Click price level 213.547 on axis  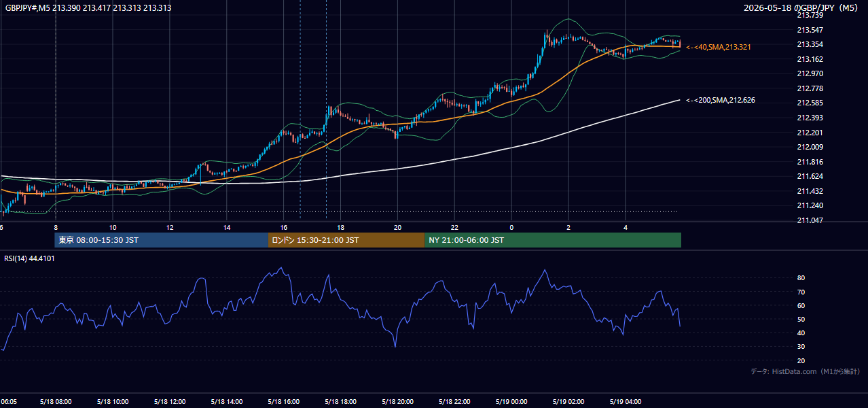(x=810, y=30)
